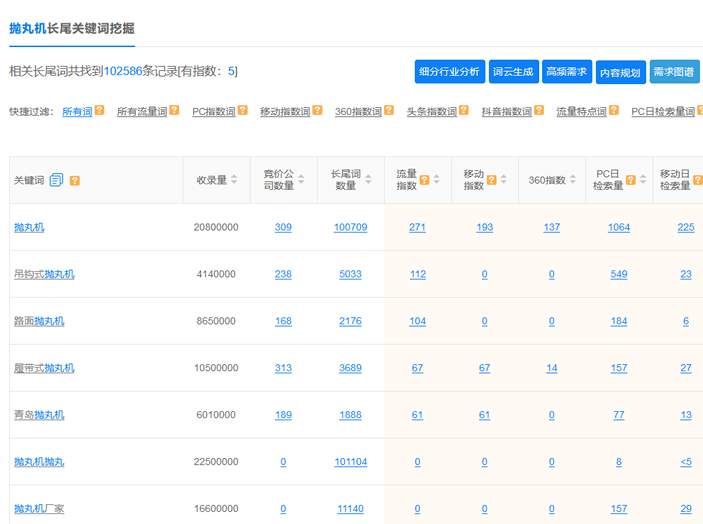
Task: Open keyword link 履带式抛丸机
Action: (44, 368)
